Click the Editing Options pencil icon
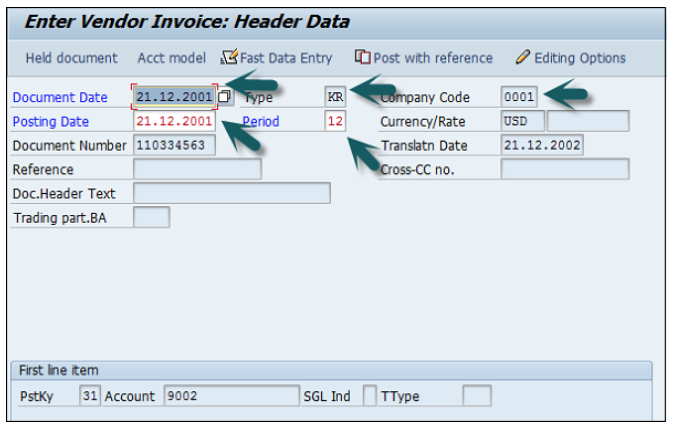This screenshot has height=427, width=674. tap(523, 58)
